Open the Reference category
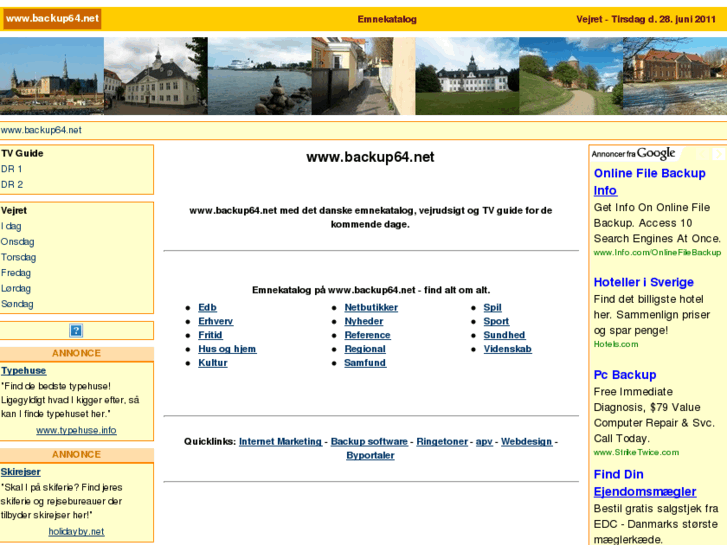The width and height of the screenshot is (727, 545). tap(367, 335)
